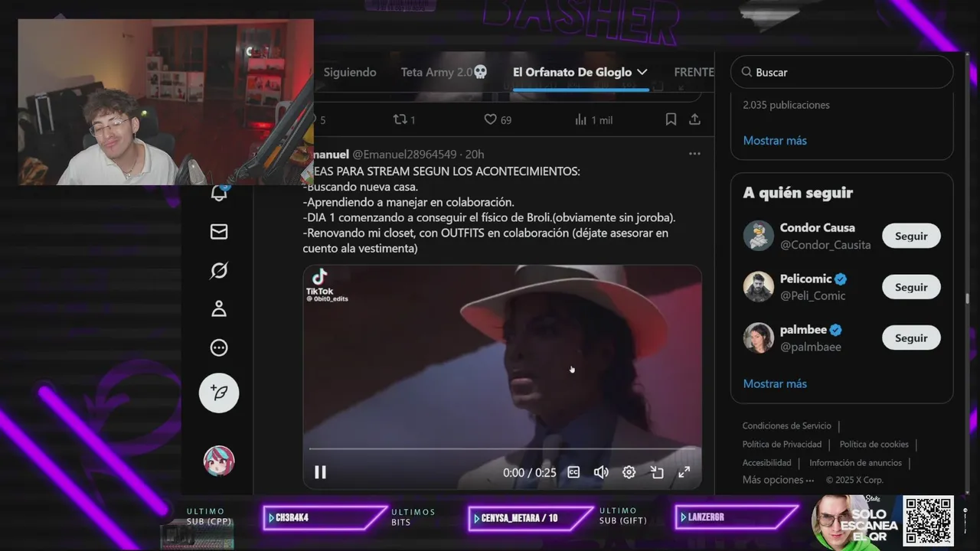
Task: View post analytics showing 1 mil
Action: point(593,119)
